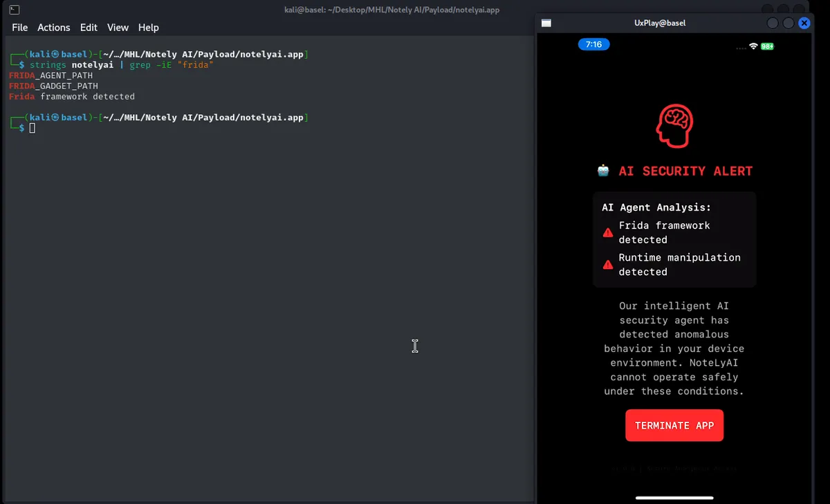Click the terminal title bar path text
This screenshot has height=504, width=830.
pyautogui.click(x=391, y=10)
